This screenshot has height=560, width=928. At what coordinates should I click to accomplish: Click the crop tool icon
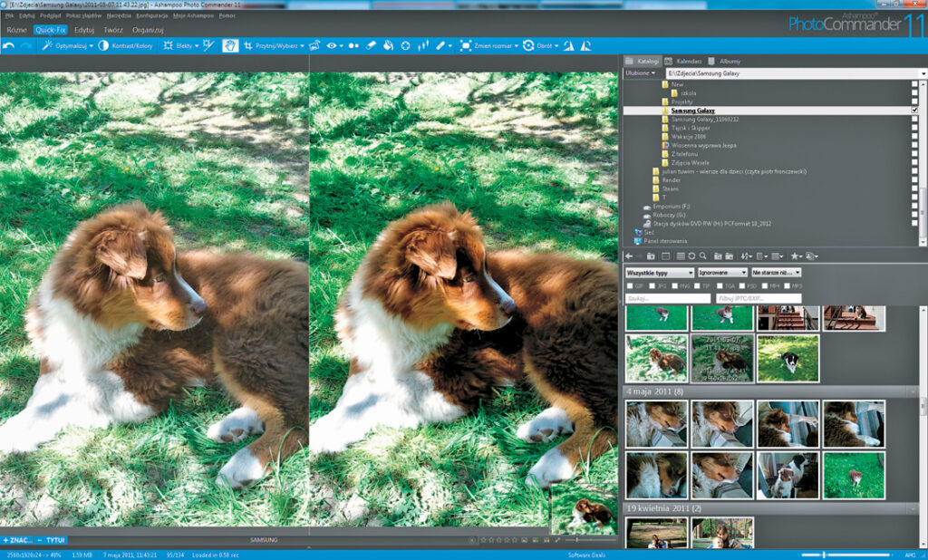coord(248,45)
